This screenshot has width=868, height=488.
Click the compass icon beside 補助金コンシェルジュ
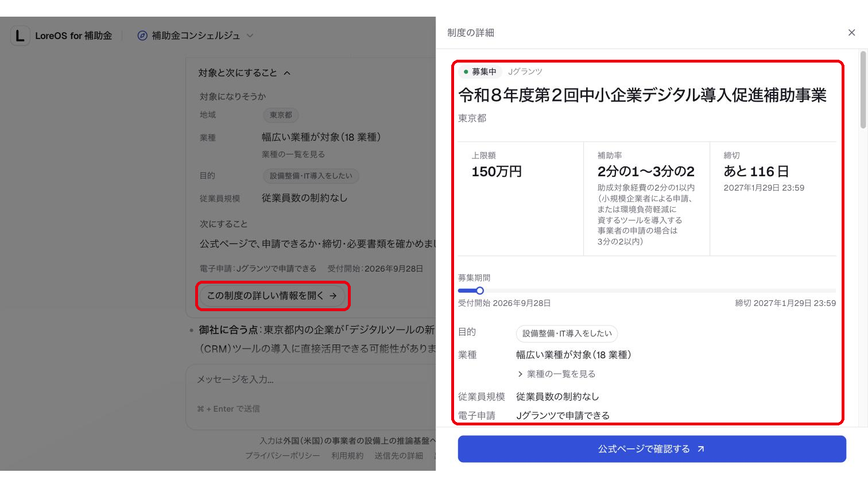(142, 36)
